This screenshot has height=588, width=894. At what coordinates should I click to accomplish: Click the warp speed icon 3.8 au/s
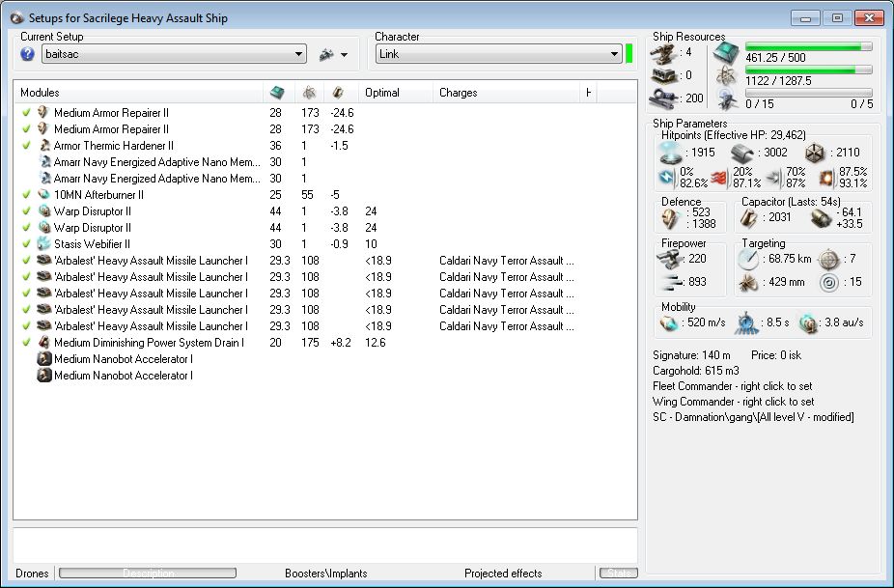tap(808, 323)
